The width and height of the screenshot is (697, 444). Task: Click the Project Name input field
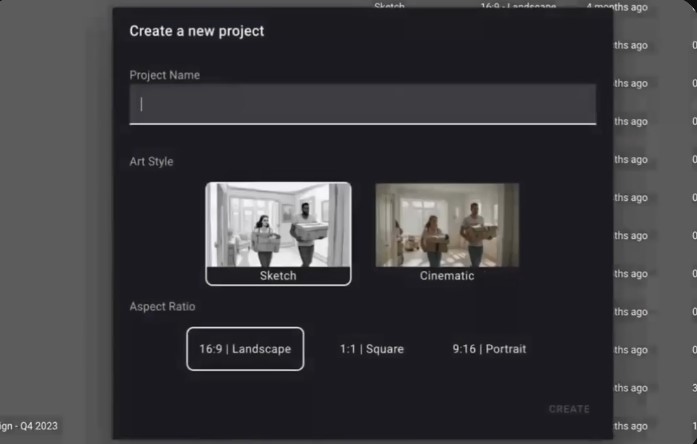coord(362,104)
